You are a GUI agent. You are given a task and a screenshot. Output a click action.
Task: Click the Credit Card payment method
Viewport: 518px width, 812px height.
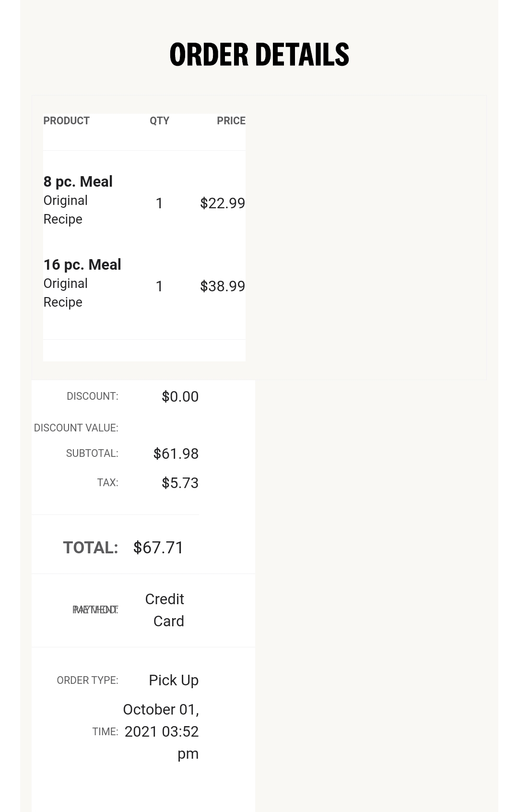click(x=165, y=610)
